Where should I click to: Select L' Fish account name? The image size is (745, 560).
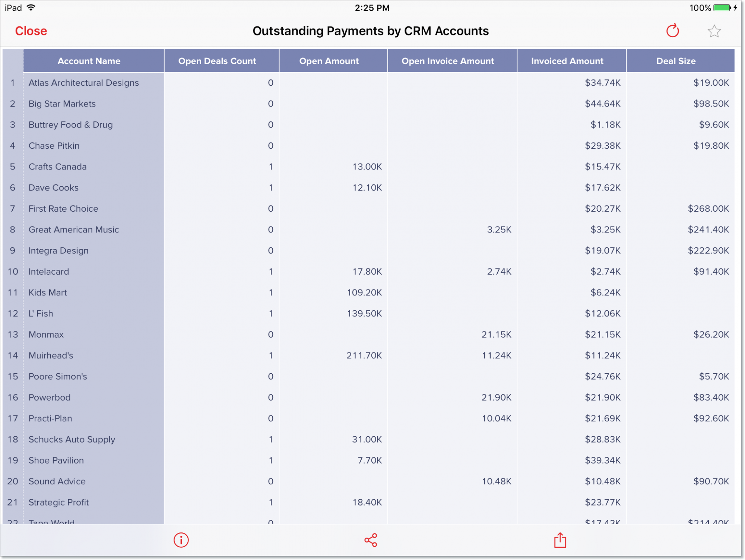pos(41,313)
